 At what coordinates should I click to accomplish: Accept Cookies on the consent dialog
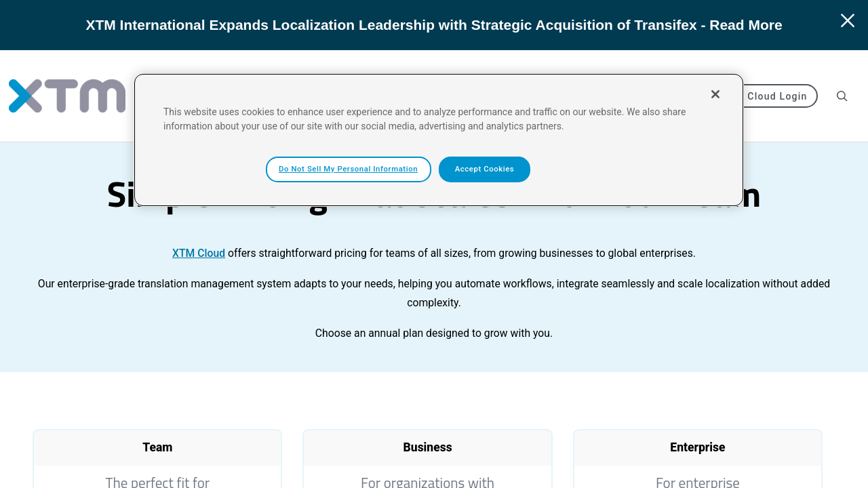point(484,169)
